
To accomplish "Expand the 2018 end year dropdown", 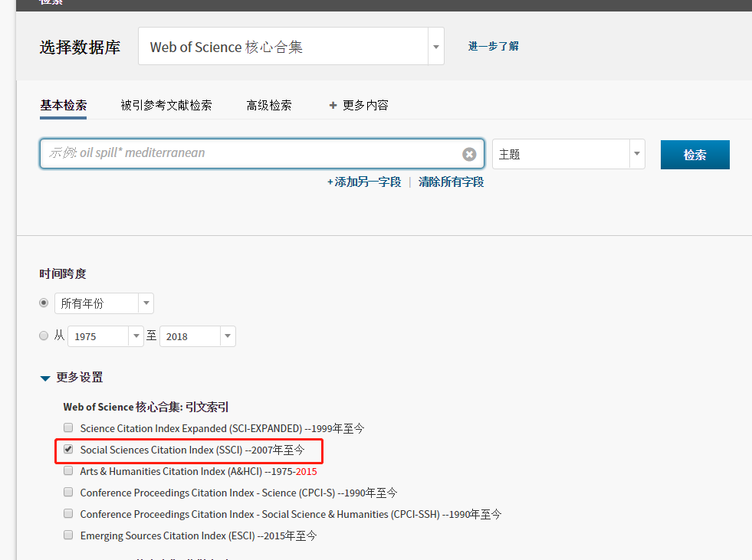I will [x=227, y=336].
